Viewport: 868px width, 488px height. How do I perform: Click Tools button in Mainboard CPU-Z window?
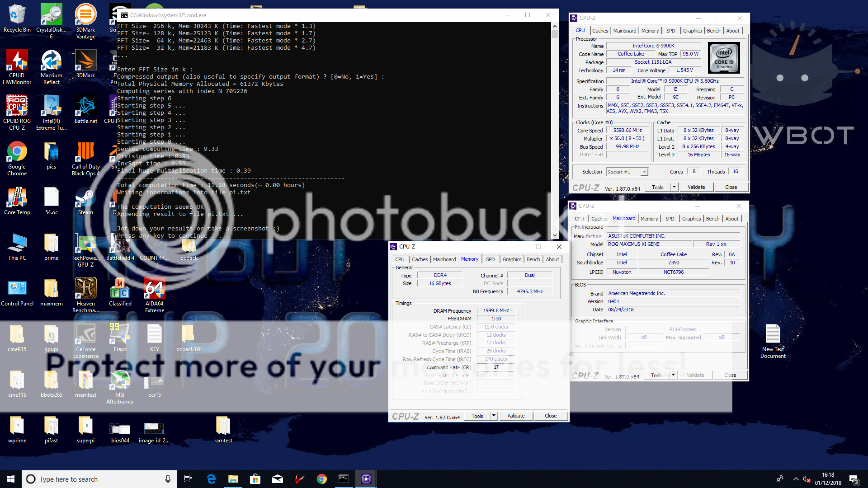point(656,375)
